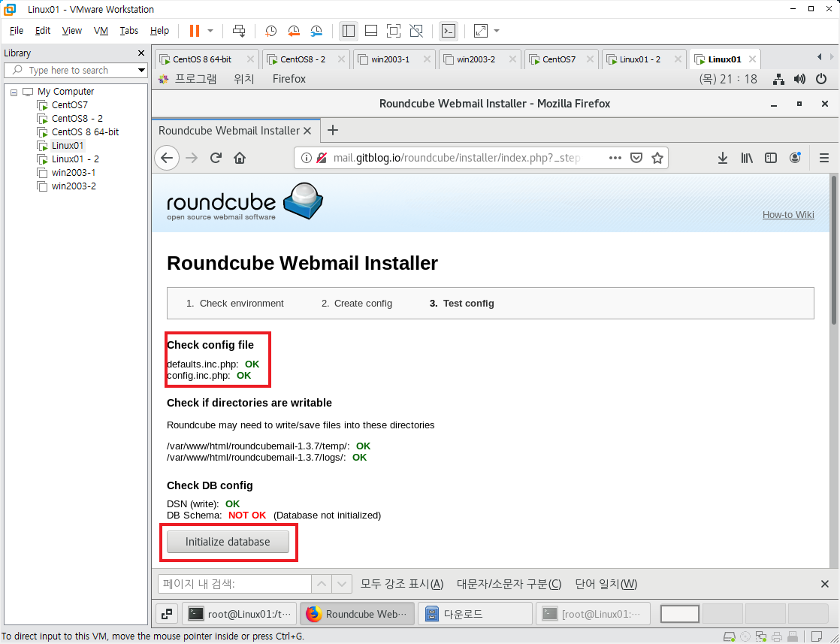Open Firefox account icon
The image size is (840, 644).
click(x=795, y=158)
